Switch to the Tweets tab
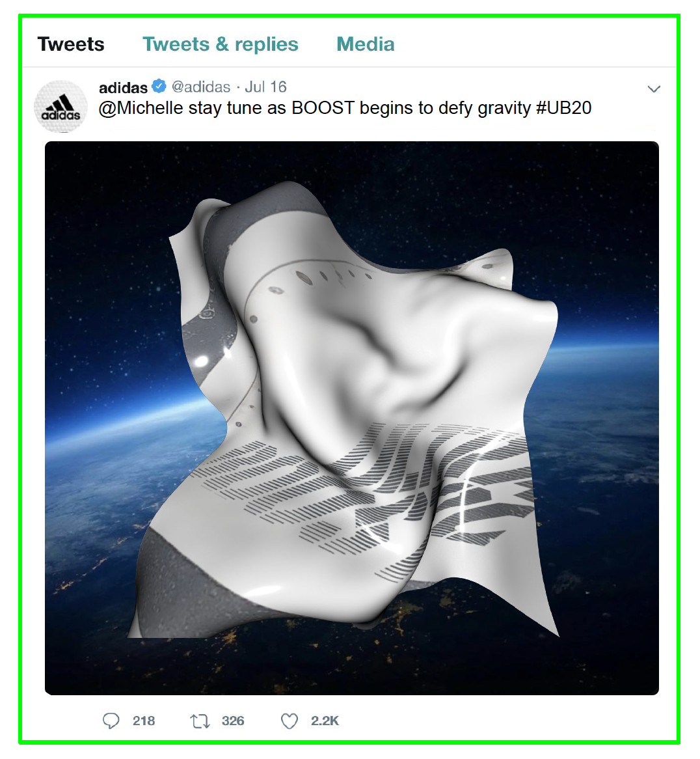 pos(71,44)
